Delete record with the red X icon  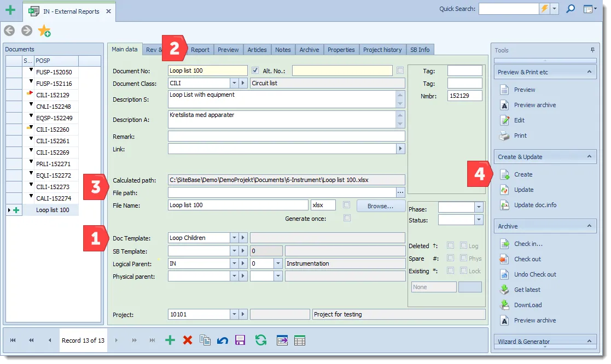(x=188, y=340)
